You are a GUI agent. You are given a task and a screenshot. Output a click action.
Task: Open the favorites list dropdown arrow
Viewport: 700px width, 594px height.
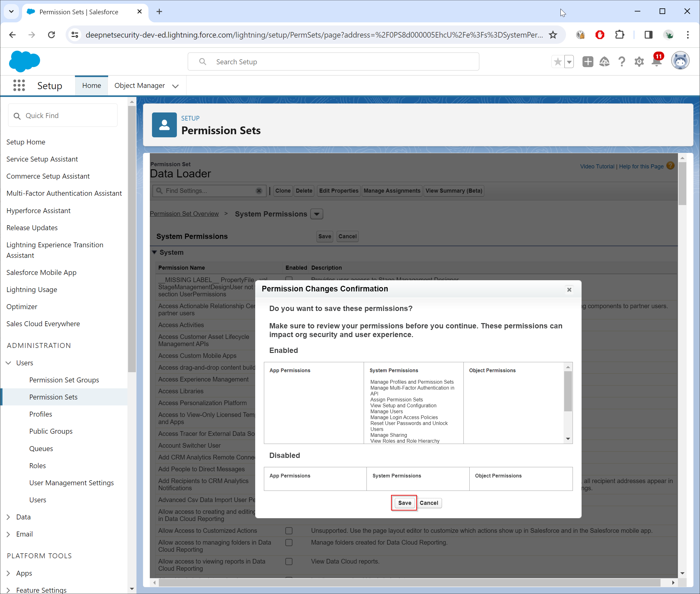[569, 62]
